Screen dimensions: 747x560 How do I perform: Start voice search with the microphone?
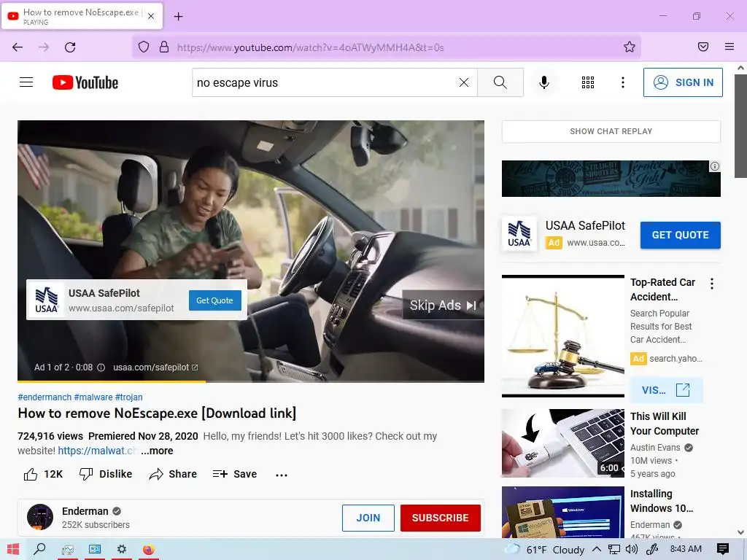(543, 82)
